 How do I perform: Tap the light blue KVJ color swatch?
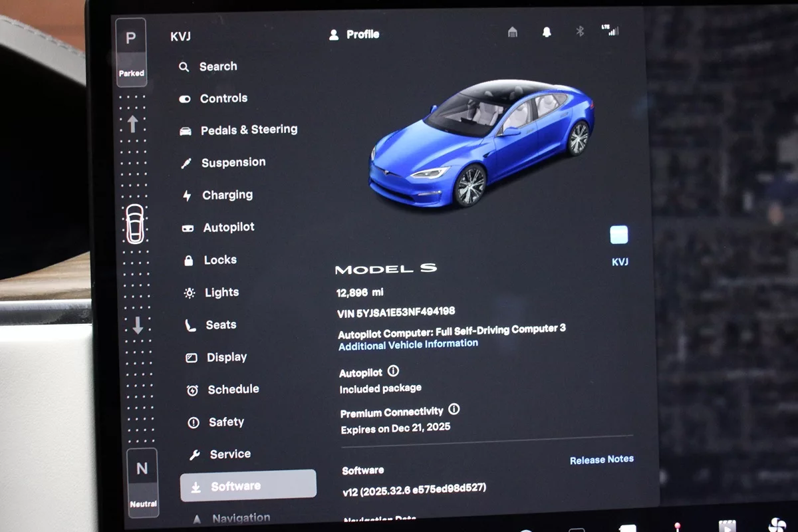pos(619,235)
